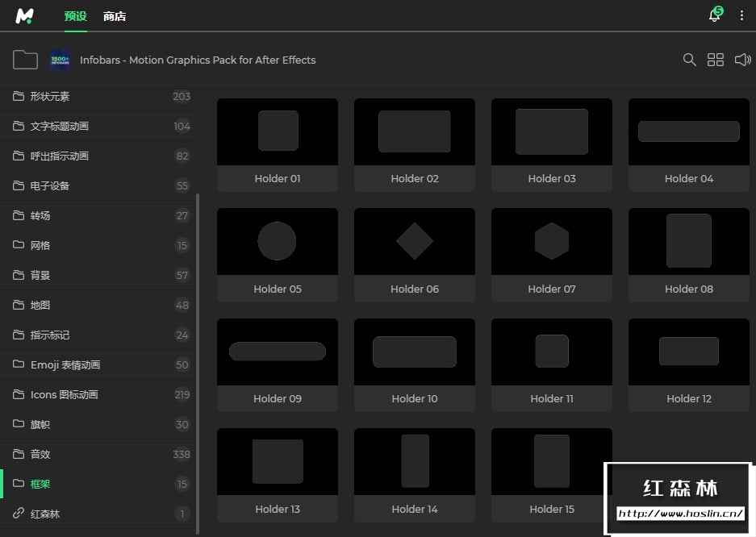Open the 旗帜 category
This screenshot has width=756, height=537.
(x=98, y=425)
